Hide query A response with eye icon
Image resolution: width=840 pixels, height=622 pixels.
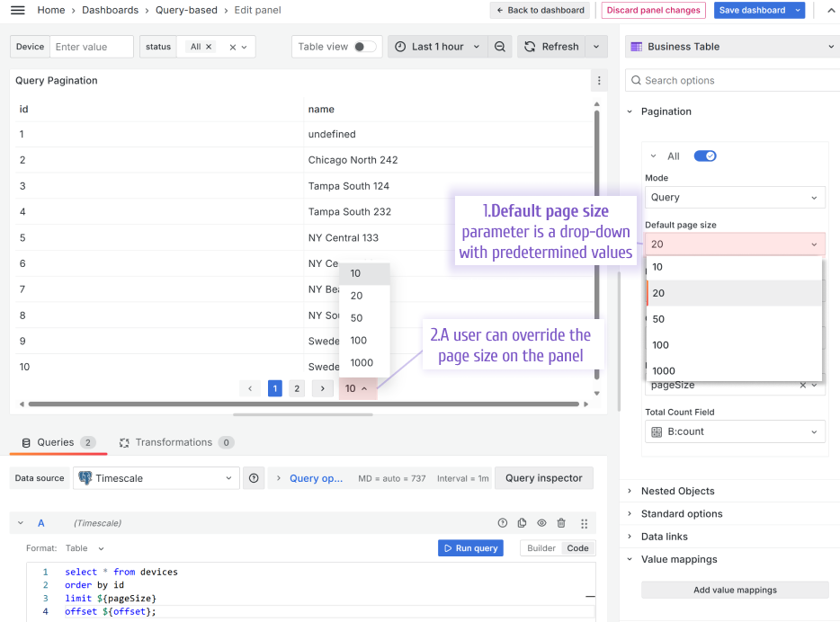coord(541,523)
